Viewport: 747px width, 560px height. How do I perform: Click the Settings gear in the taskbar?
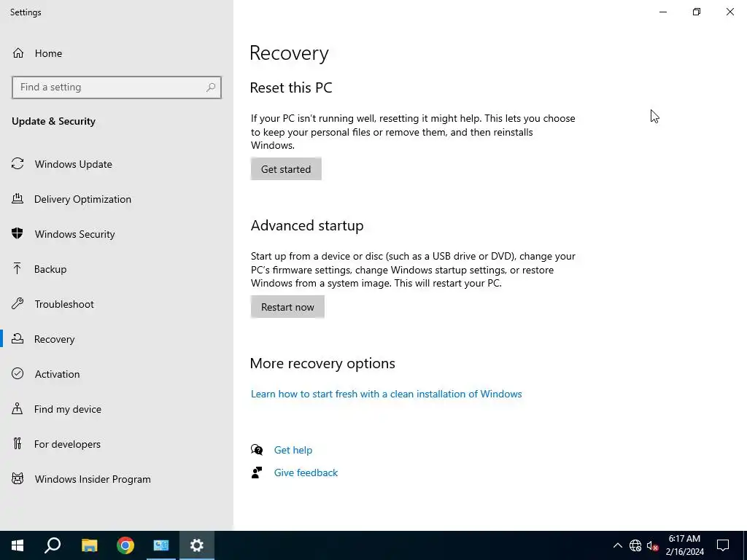coord(197,545)
